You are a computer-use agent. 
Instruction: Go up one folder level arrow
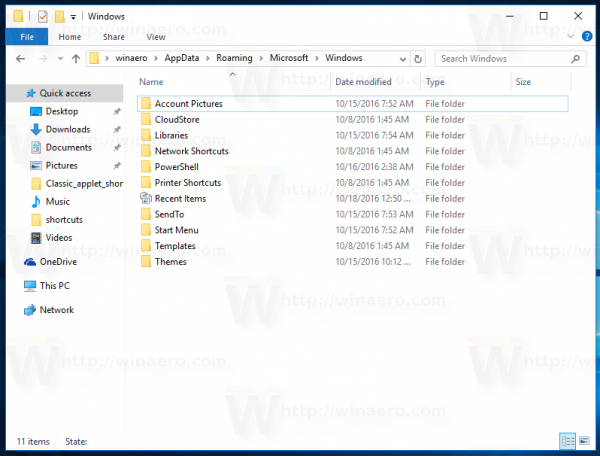click(76, 59)
